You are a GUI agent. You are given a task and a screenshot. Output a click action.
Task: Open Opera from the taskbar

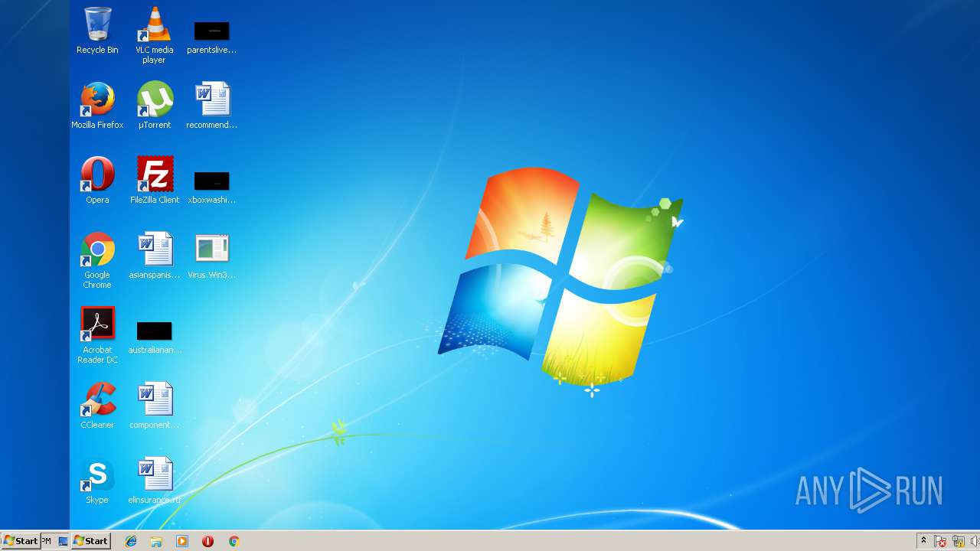click(x=207, y=541)
